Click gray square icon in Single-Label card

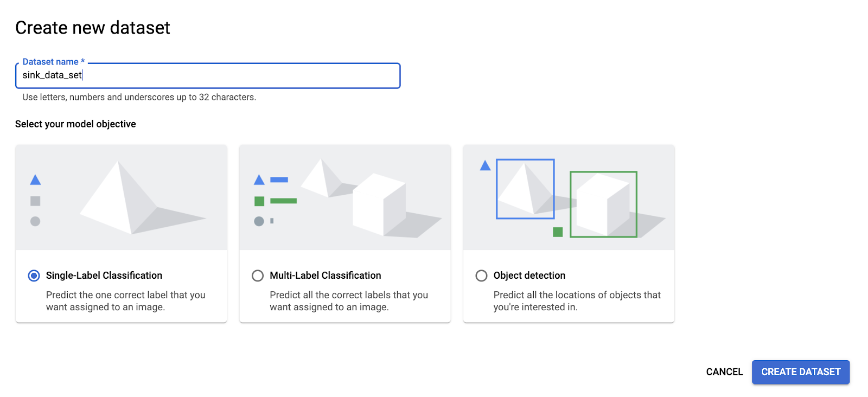(35, 201)
